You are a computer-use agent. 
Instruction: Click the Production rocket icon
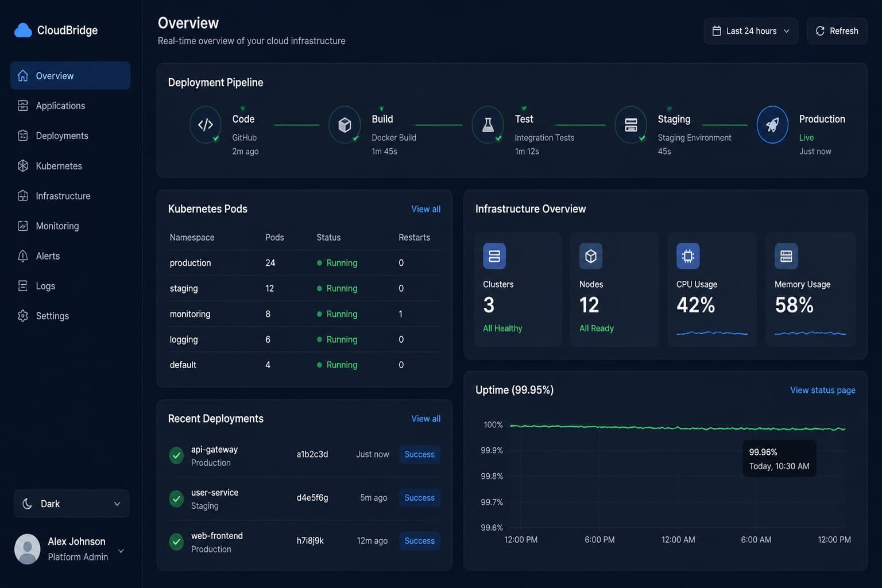772,124
